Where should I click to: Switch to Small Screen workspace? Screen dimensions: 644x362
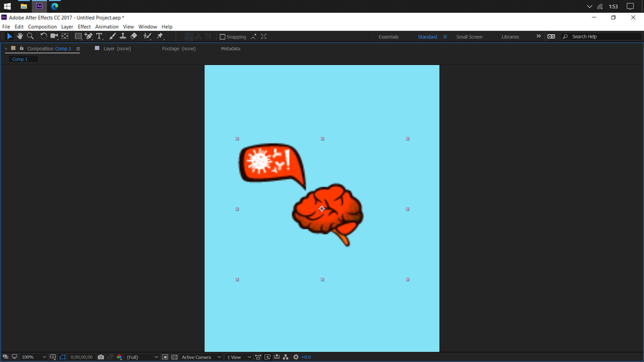(469, 37)
